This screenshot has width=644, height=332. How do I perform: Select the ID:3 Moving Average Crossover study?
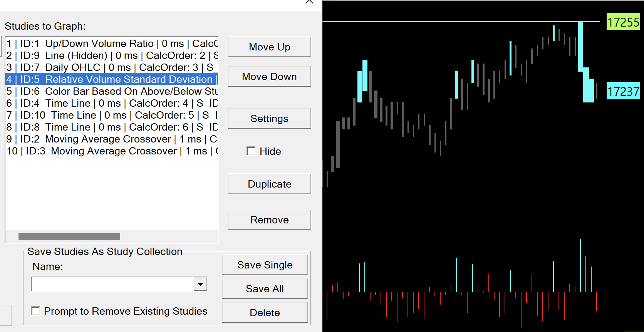(x=112, y=151)
